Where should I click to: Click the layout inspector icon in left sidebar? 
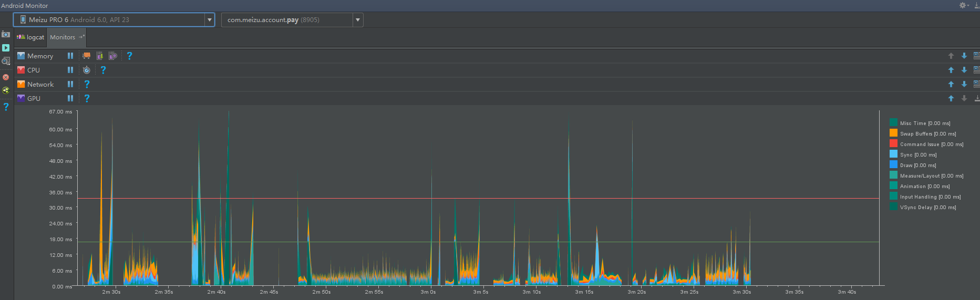point(6,90)
